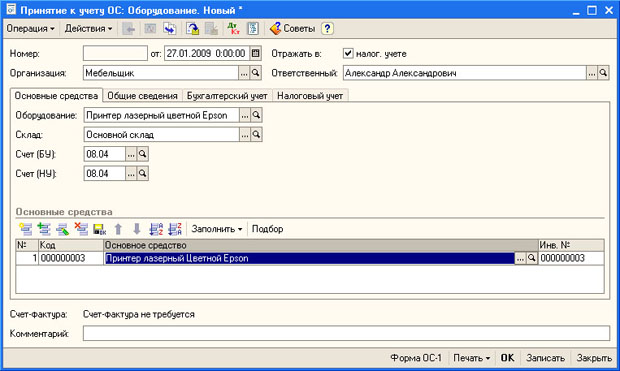The image size is (620, 371).
Task: Open Оборудование record with magnifier icon
Action: pyautogui.click(x=256, y=115)
